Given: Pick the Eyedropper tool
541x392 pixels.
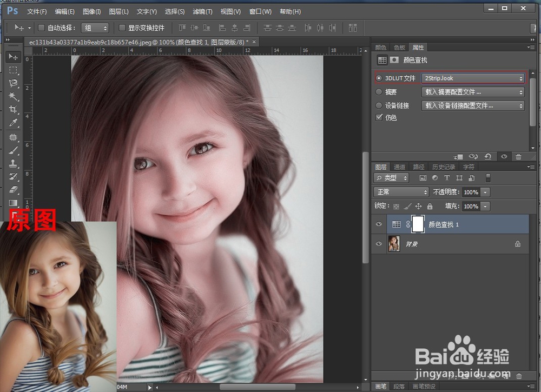Looking at the screenshot, I should point(14,123).
